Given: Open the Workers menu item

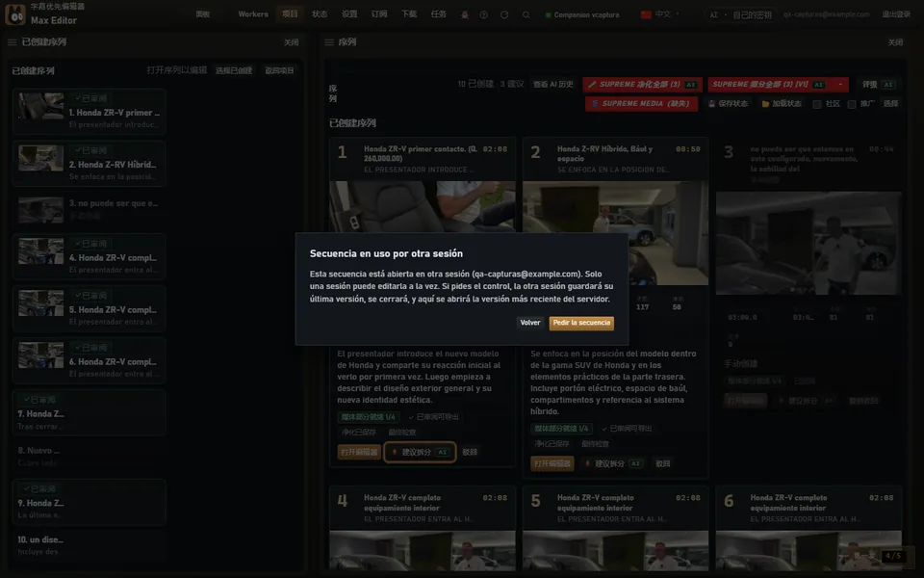Looking at the screenshot, I should 253,14.
